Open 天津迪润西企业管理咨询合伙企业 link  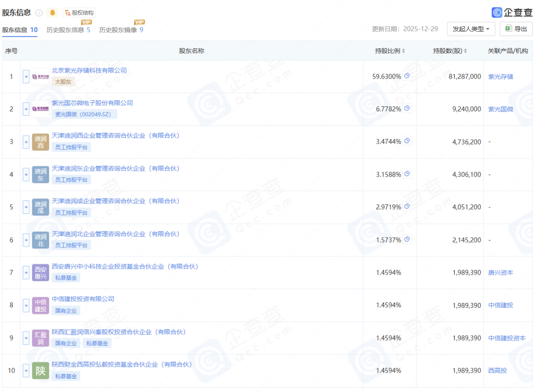point(115,136)
